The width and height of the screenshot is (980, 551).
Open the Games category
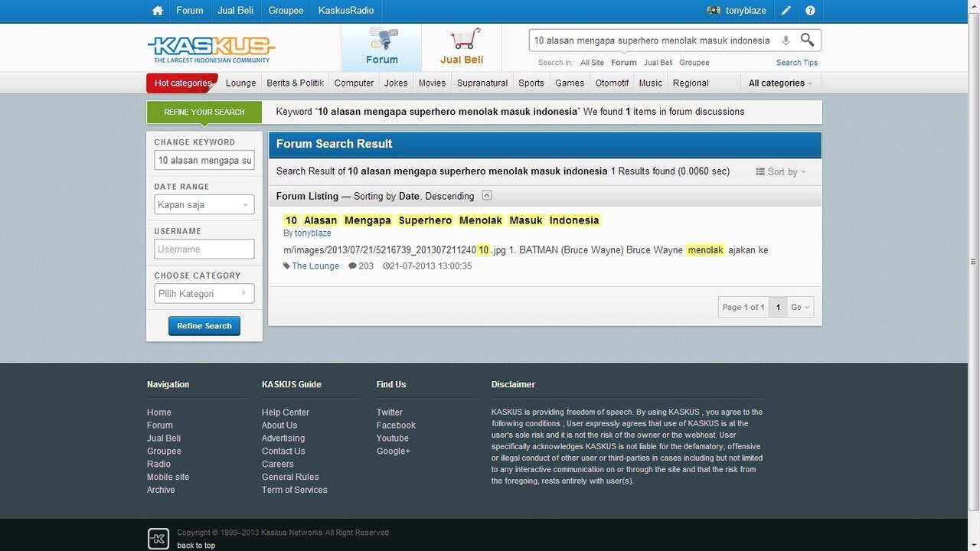coord(570,83)
